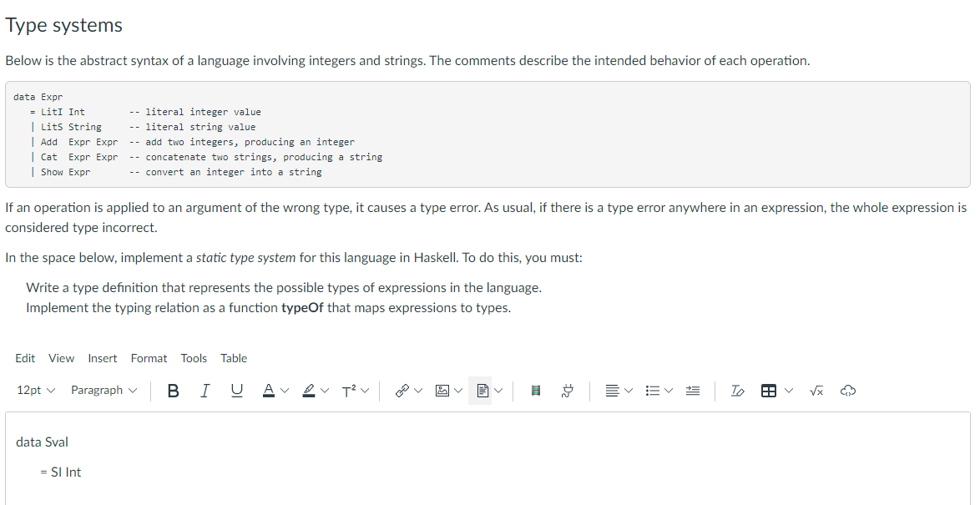Insert a table using the table grid icon
Screen dimensions: 980x505
(769, 391)
